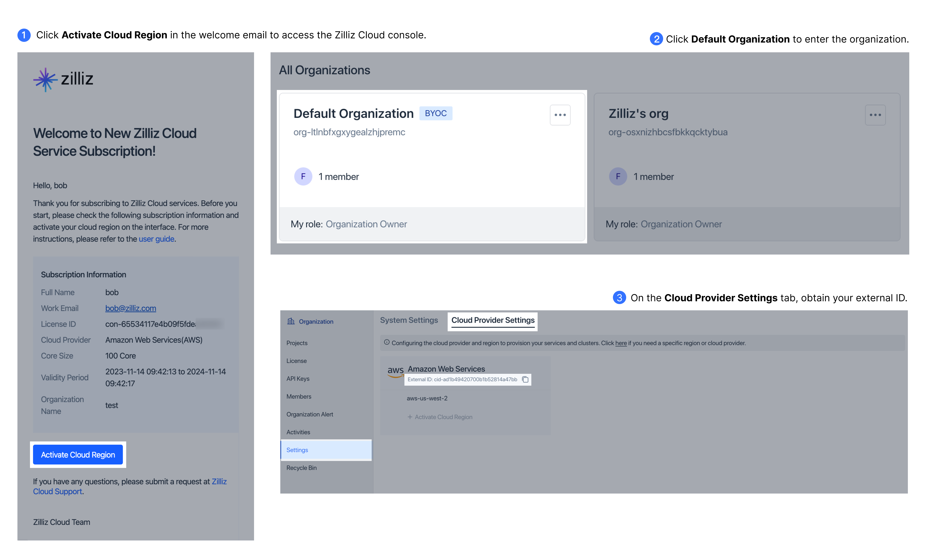Click the Amazon Web Services heading

coord(446,369)
